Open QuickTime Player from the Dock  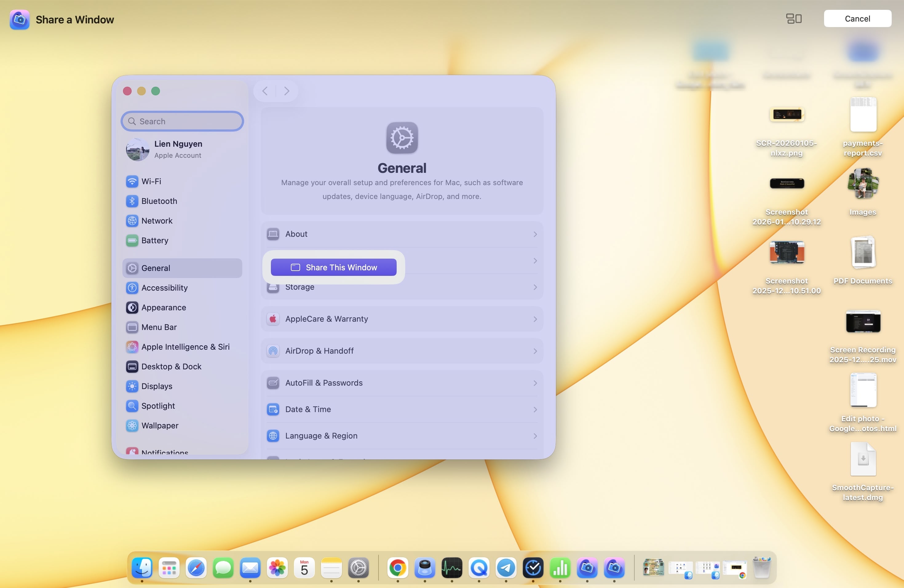coord(479,568)
